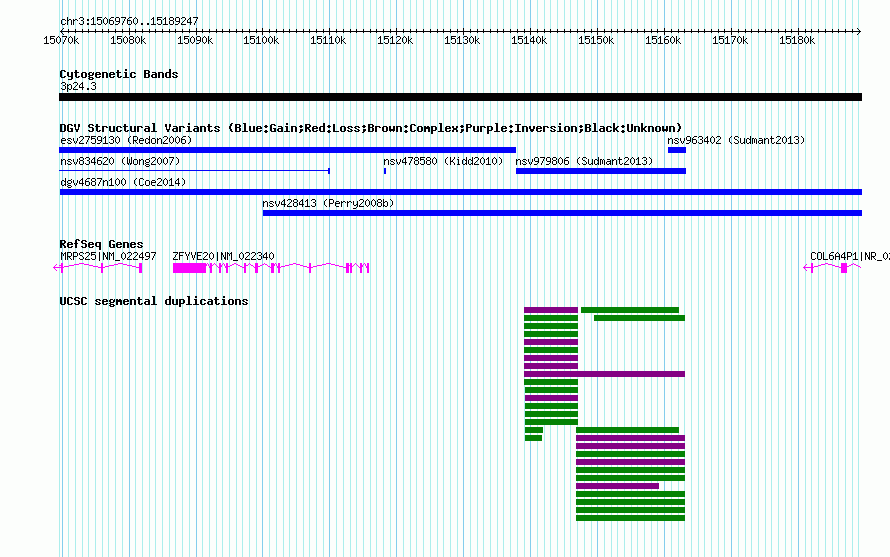Screen dimensions: 890x557
Task: Open the nsv428413 (Perry2008b) label
Action: (x=328, y=203)
